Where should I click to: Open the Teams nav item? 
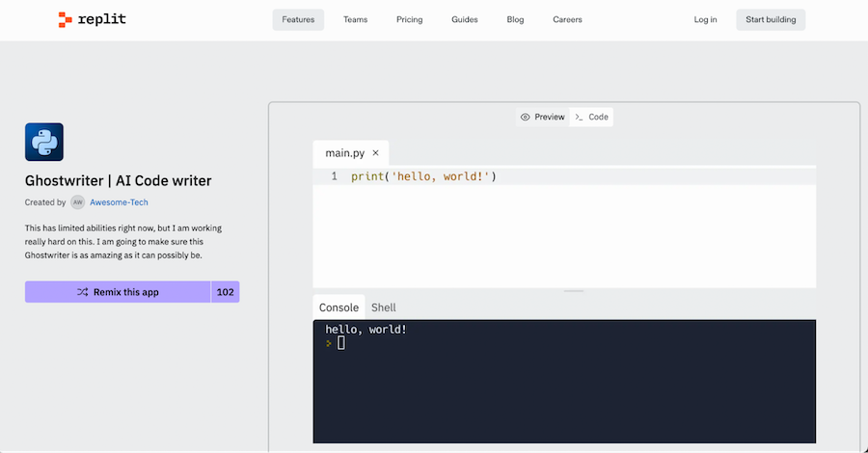point(355,20)
